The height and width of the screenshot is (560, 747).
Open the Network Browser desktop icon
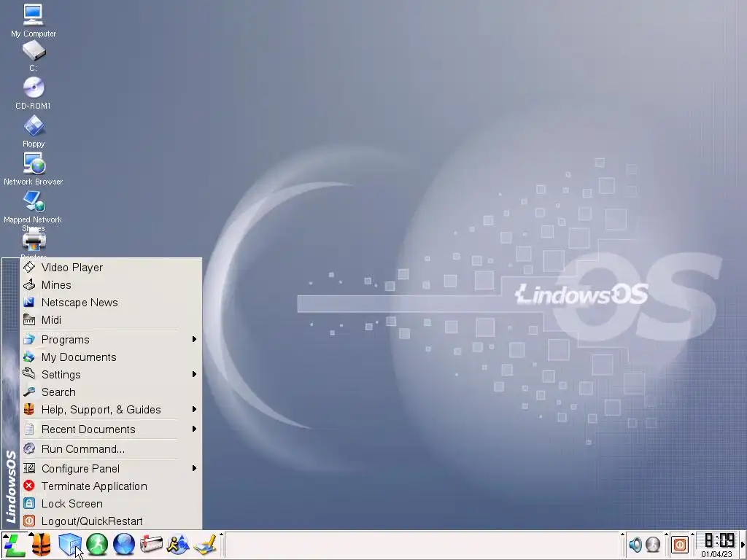(34, 169)
